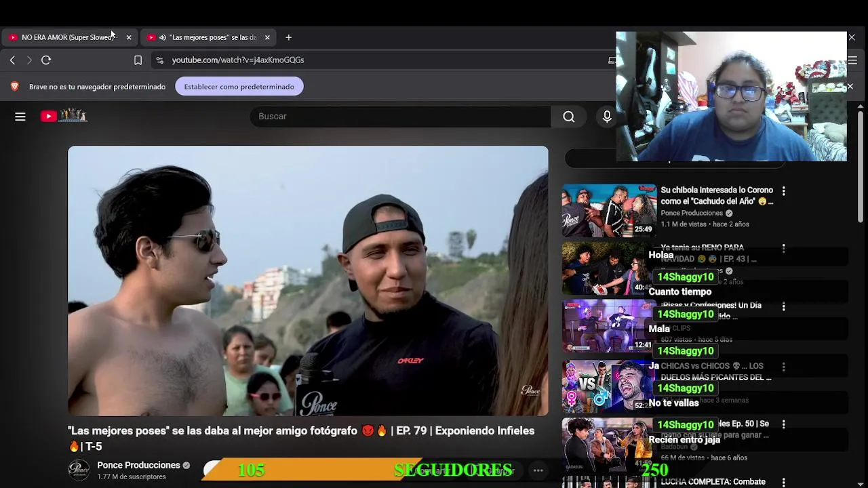Go forward with browser forward arrow
Viewport: 868px width, 488px height.
(x=29, y=60)
